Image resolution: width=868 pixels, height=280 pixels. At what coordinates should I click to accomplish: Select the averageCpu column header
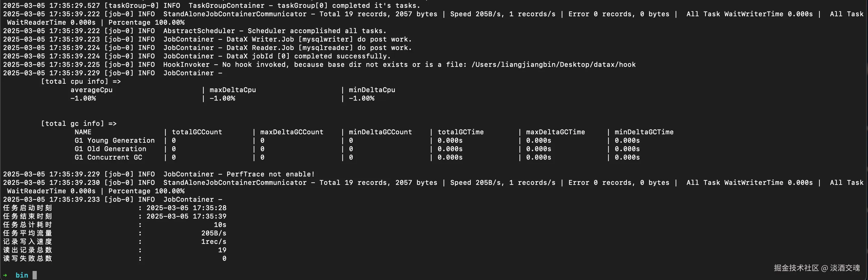[x=91, y=90]
